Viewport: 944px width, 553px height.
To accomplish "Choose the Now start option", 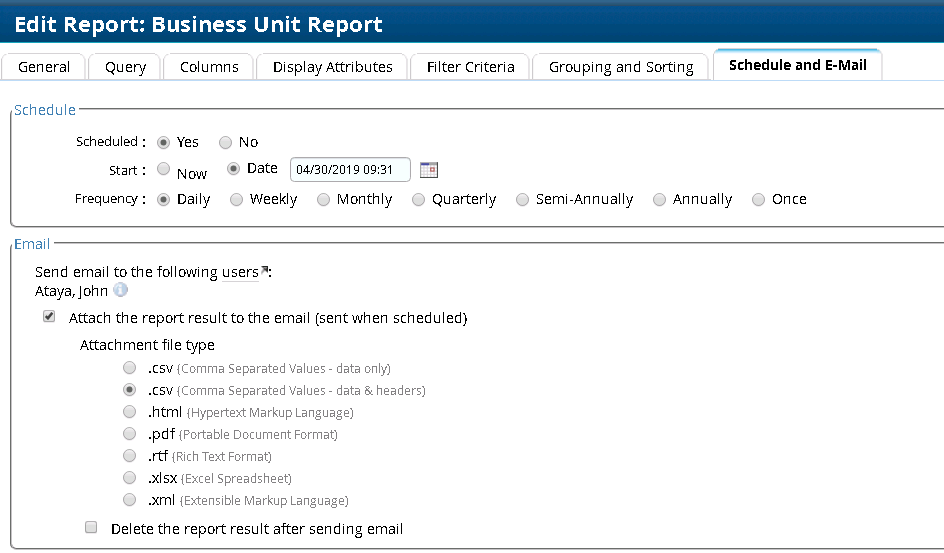I will [164, 170].
